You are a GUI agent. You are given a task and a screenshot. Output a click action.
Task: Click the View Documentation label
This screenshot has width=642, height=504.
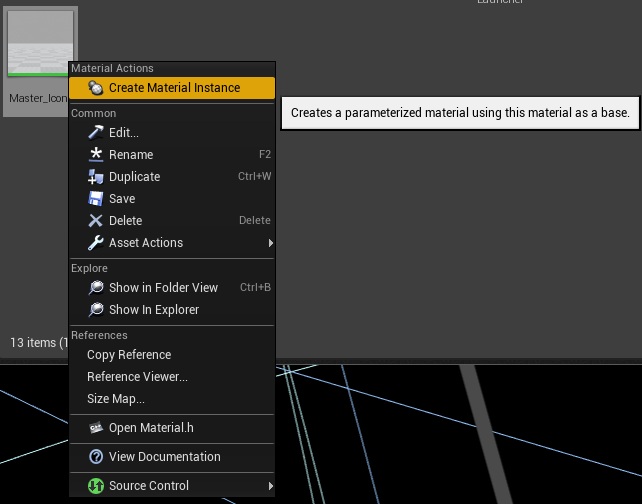click(165, 457)
